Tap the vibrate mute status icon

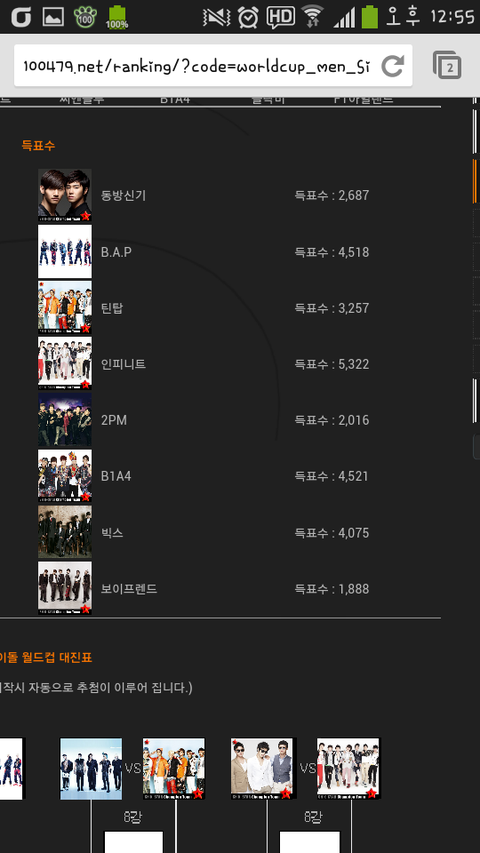216,18
